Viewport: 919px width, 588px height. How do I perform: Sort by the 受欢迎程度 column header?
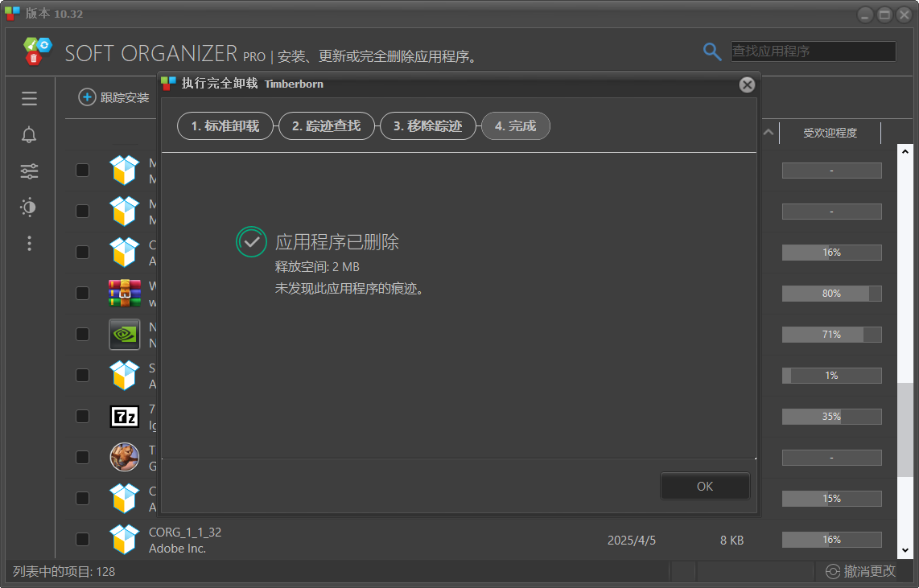830,133
